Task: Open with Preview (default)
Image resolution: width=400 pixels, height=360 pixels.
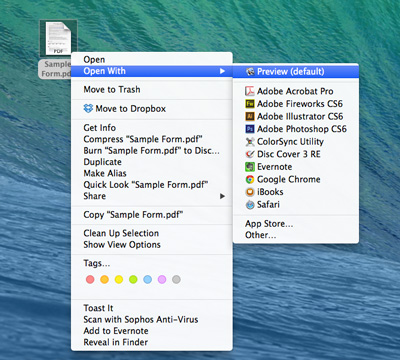Action: coord(296,72)
